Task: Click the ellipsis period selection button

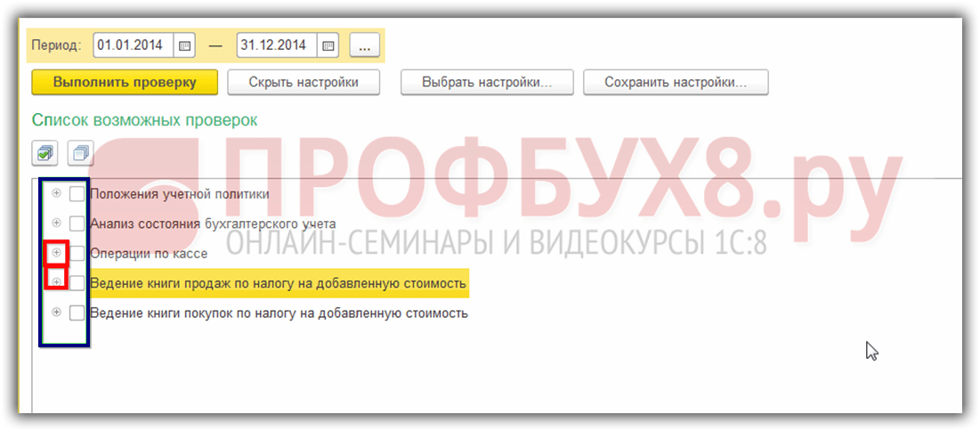Action: click(364, 45)
